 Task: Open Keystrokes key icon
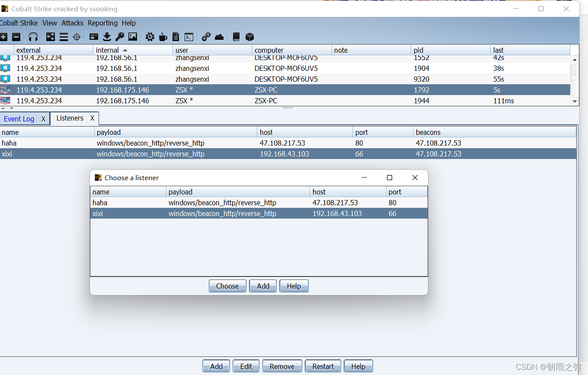pyautogui.click(x=120, y=37)
